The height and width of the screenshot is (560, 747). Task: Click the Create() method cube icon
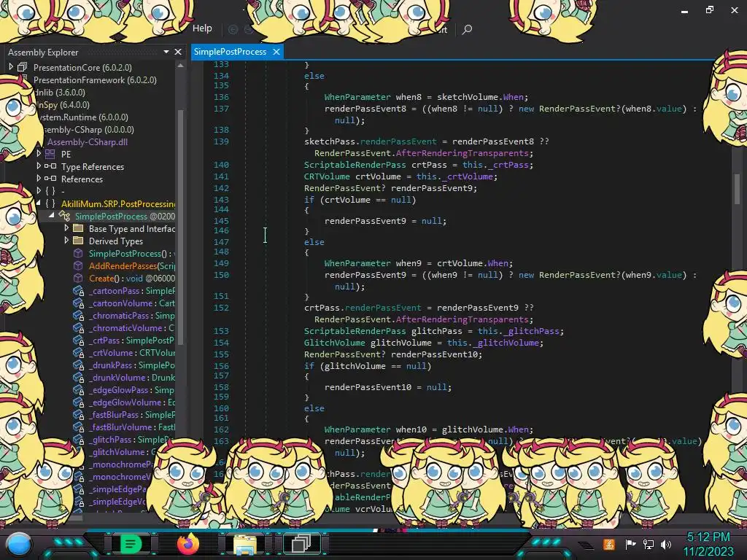coord(78,278)
